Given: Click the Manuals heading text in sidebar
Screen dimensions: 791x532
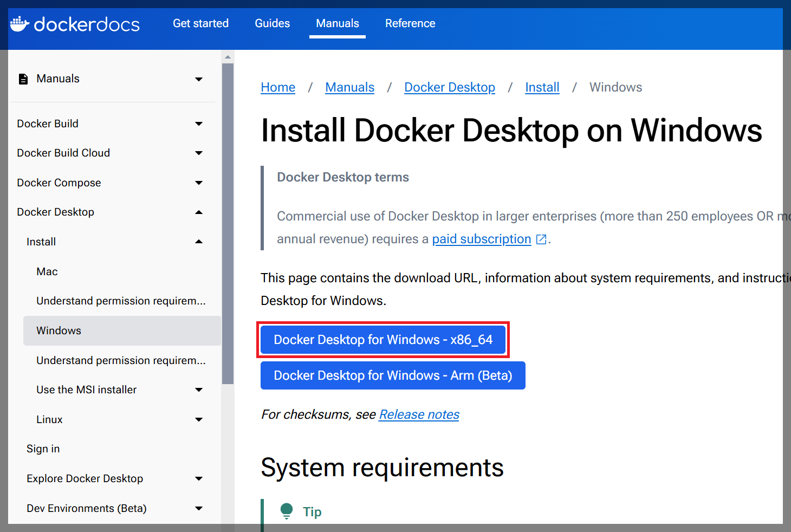Looking at the screenshot, I should [x=58, y=79].
